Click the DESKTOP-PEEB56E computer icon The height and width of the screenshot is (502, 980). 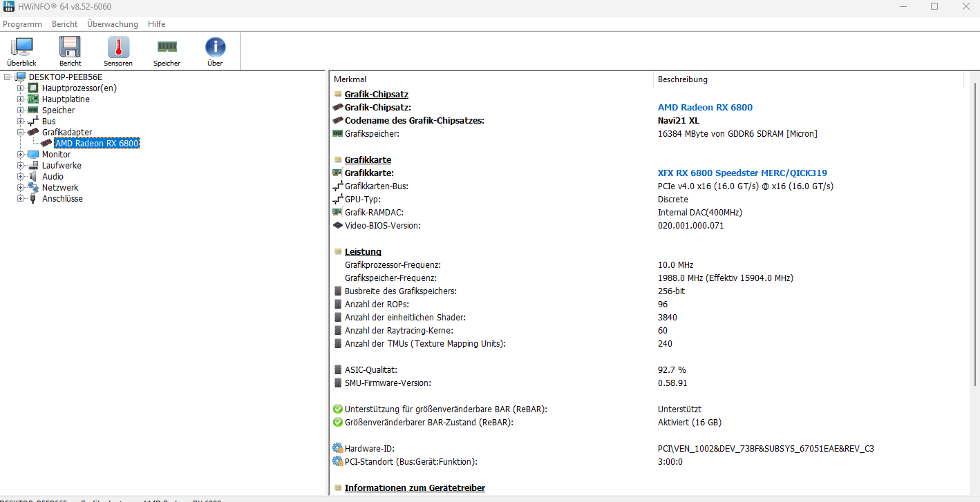21,77
